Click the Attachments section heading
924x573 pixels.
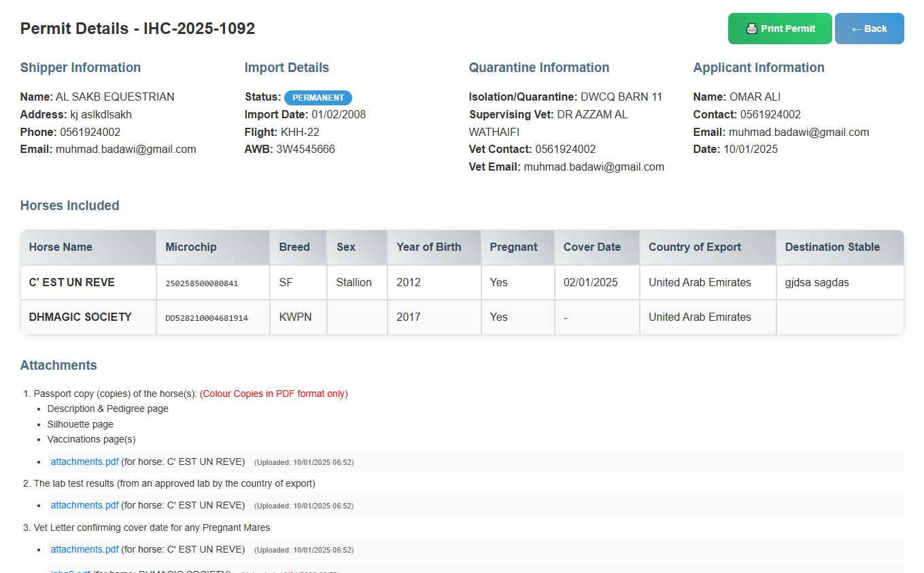[x=58, y=365]
